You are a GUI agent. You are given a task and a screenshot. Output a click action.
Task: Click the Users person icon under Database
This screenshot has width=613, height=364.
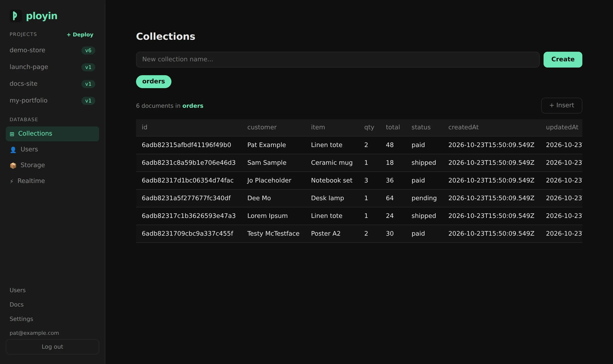(x=13, y=150)
